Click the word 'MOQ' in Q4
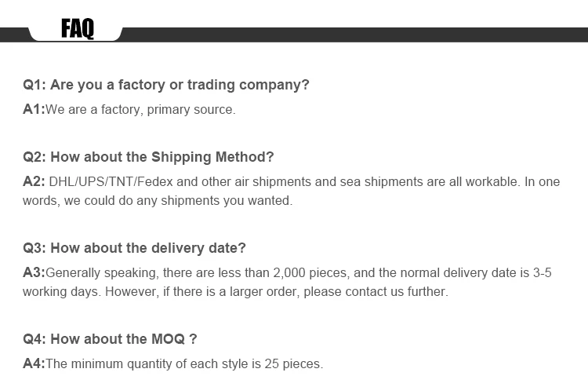588x376 pixels. click(x=168, y=339)
